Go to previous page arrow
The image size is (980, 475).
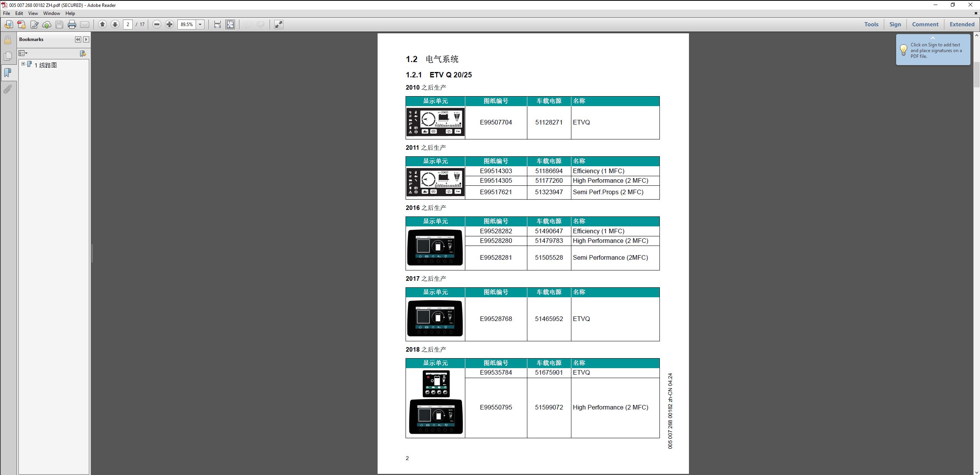[102, 25]
